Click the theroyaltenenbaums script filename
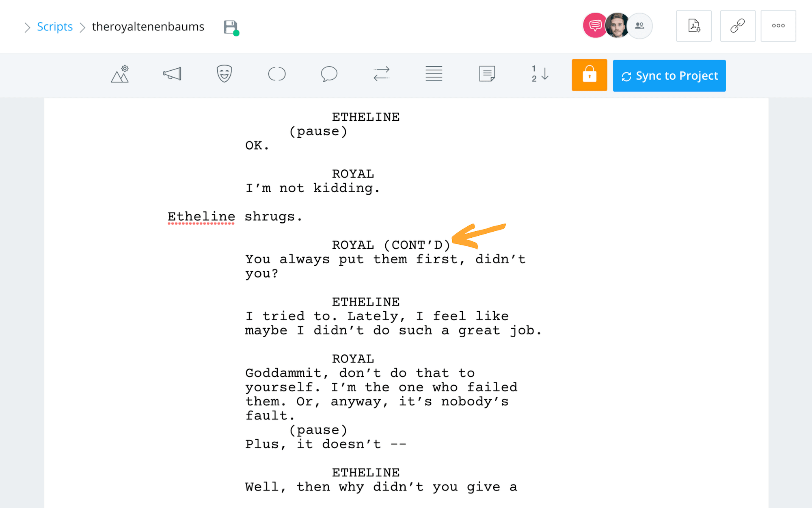 click(x=148, y=26)
